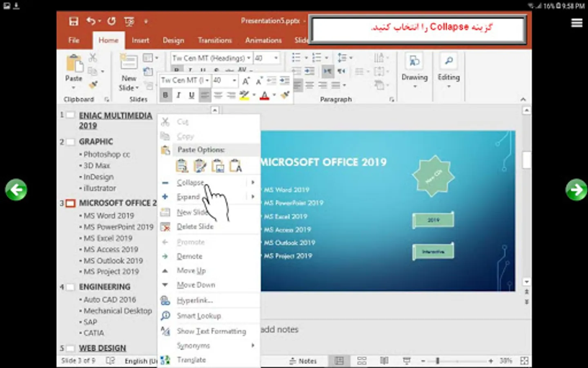Image resolution: width=588 pixels, height=368 pixels.
Task: Toggle Bold in mini toolbar
Action: pos(165,95)
